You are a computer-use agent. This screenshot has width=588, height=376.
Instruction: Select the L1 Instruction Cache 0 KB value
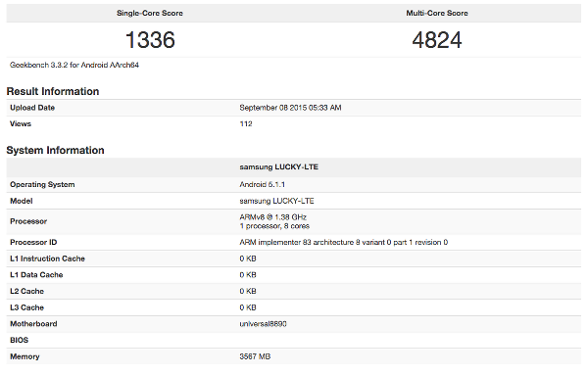coord(248,258)
